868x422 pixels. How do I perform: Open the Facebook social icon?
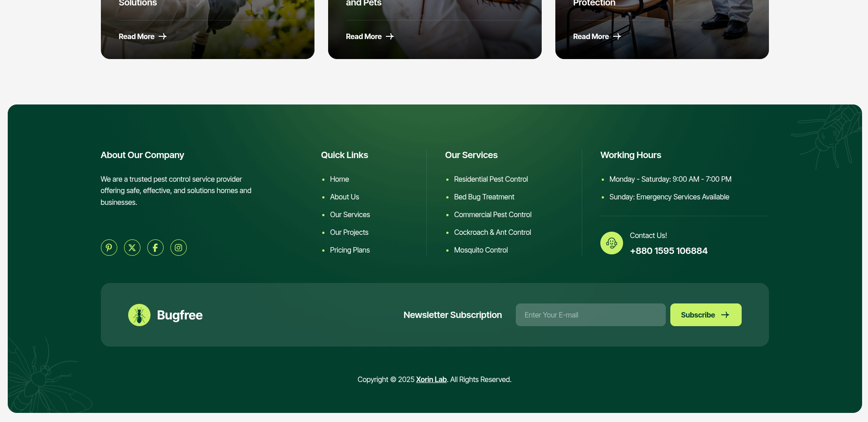(x=155, y=248)
